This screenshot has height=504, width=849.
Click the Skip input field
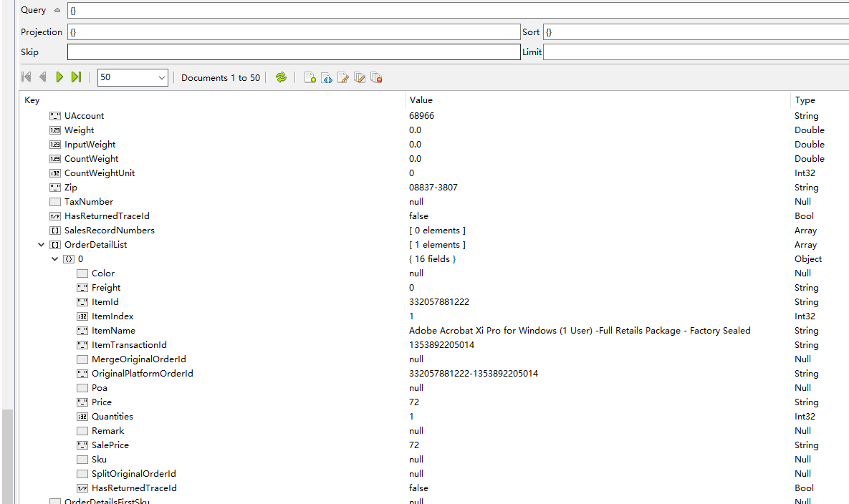click(293, 52)
